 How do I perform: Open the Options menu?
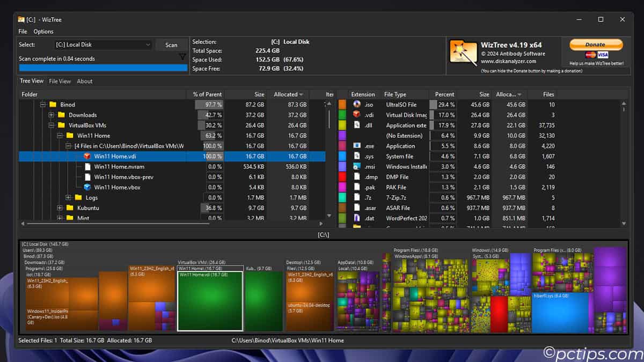pos(43,31)
